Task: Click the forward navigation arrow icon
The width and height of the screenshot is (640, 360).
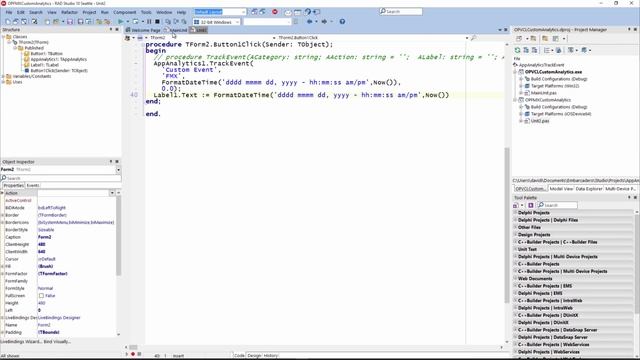Action: tap(324, 22)
